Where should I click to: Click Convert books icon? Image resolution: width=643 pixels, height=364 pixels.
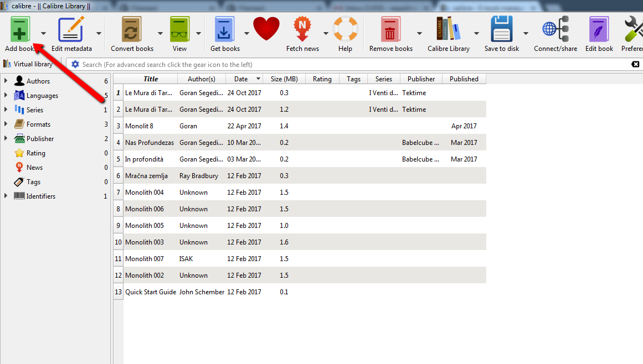[x=132, y=29]
